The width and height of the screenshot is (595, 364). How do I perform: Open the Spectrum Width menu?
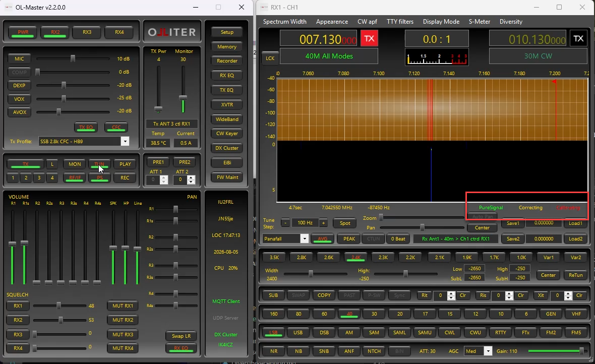(x=284, y=22)
